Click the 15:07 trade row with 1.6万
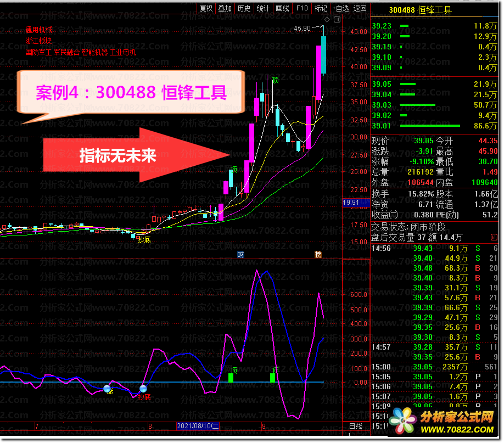Screen dimensions: 504x443 point(434,397)
